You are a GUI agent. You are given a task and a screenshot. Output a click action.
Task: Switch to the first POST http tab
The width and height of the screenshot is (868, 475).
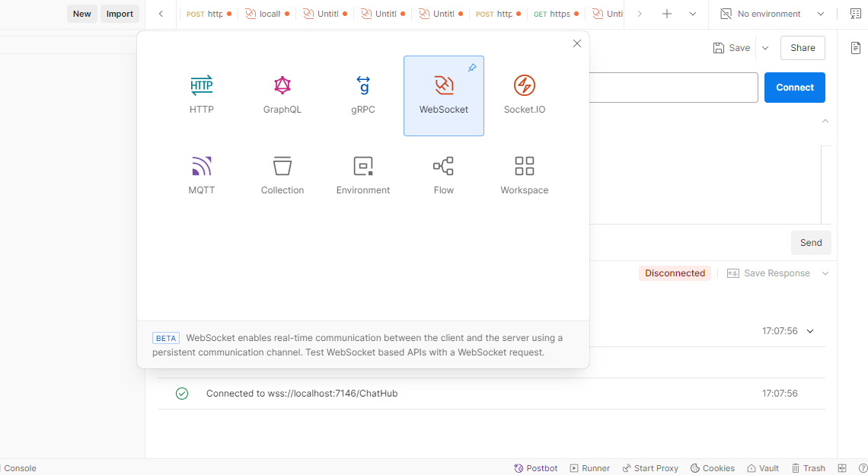tap(207, 14)
